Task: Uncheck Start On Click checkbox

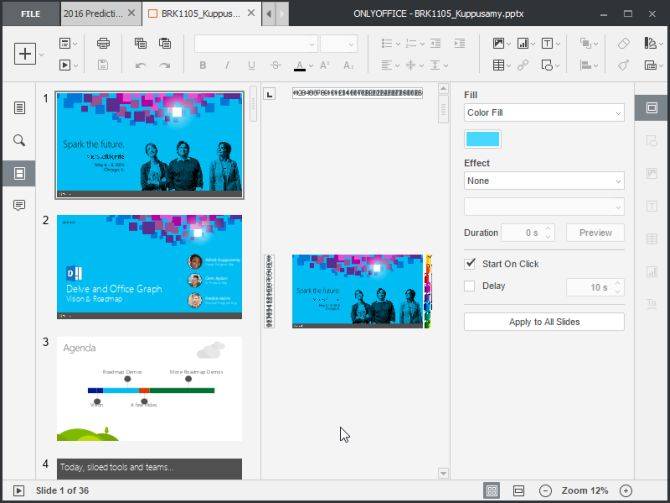Action: [470, 263]
